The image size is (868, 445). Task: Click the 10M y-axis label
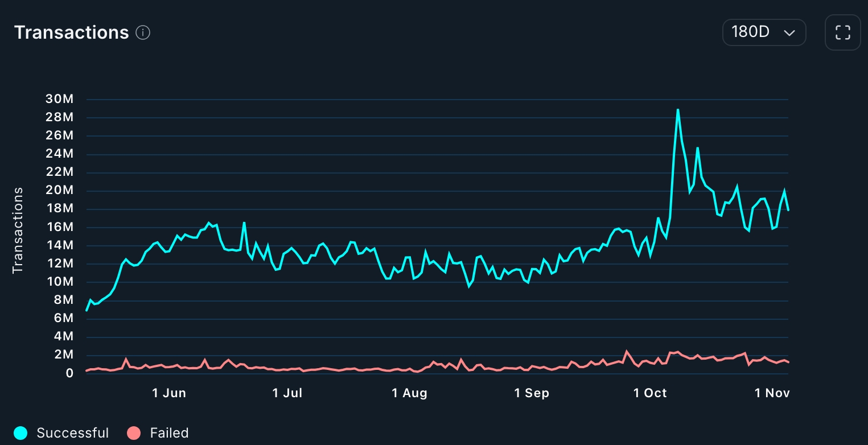(x=59, y=282)
